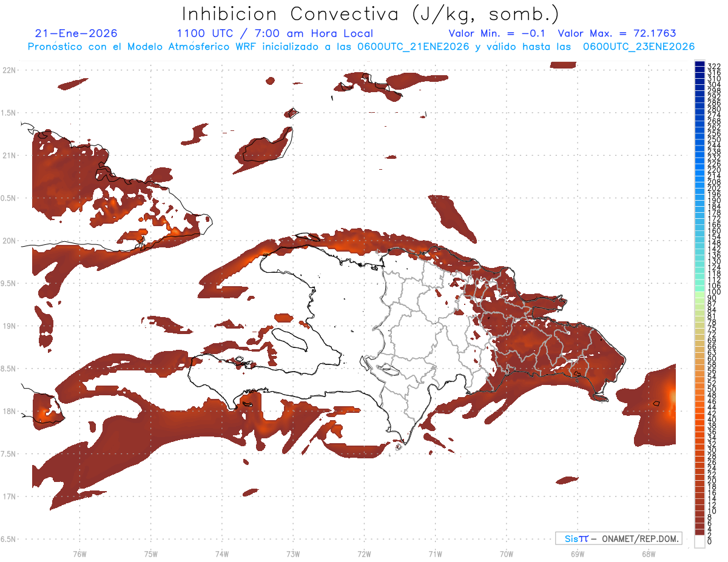Click the '21N' latitude label
The image size is (728, 562).
click(9, 155)
